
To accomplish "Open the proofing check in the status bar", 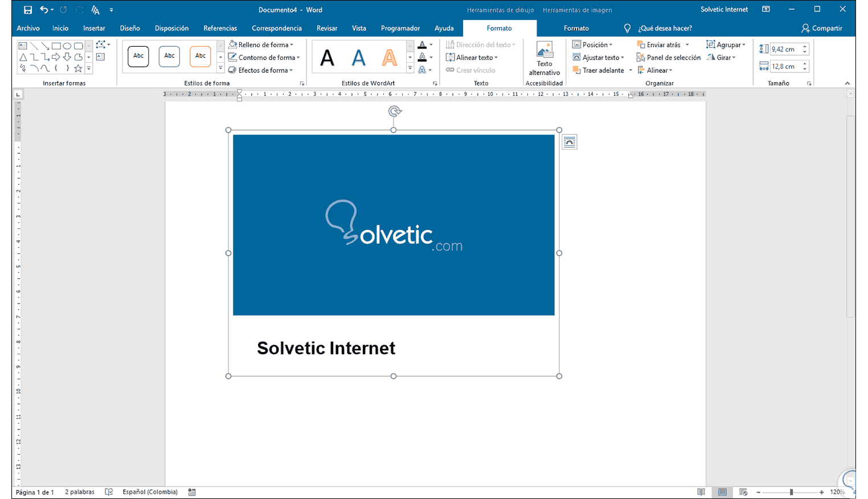I will [109, 492].
